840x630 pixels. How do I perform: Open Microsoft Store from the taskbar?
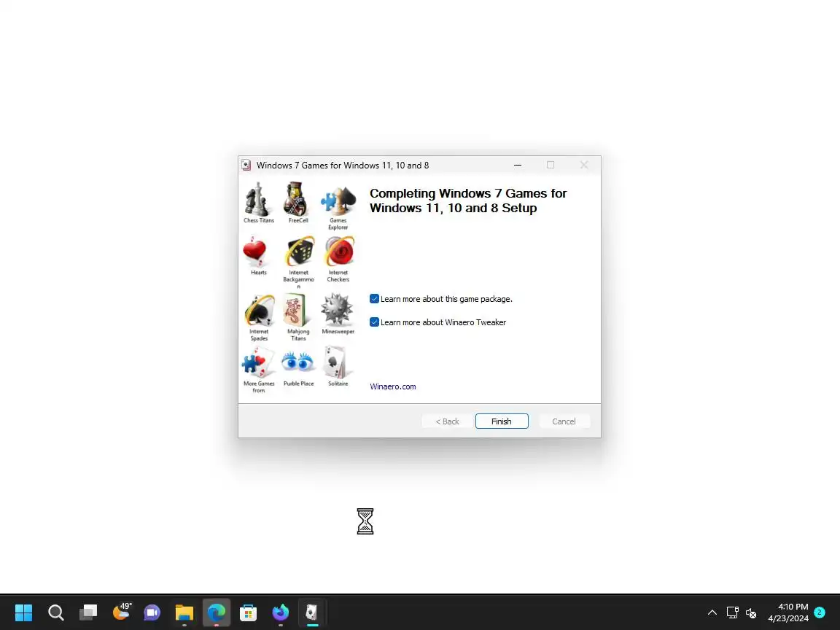(249, 612)
